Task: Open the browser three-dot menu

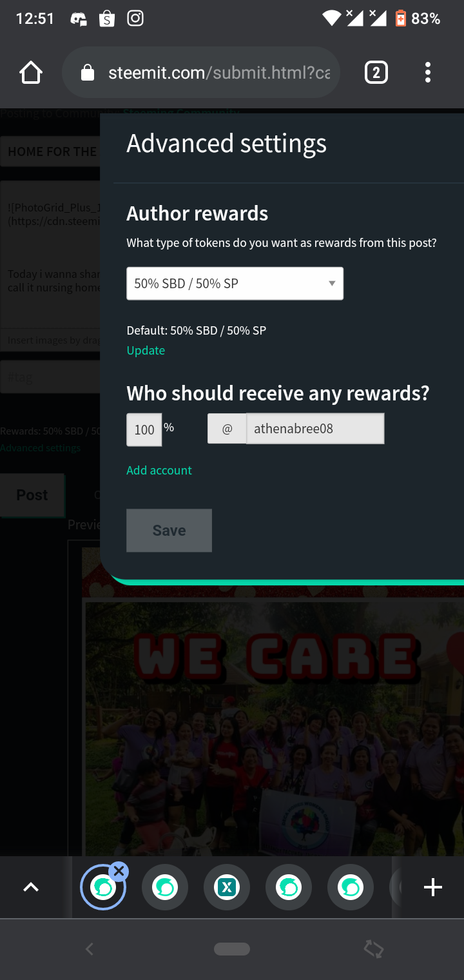Action: [x=428, y=73]
